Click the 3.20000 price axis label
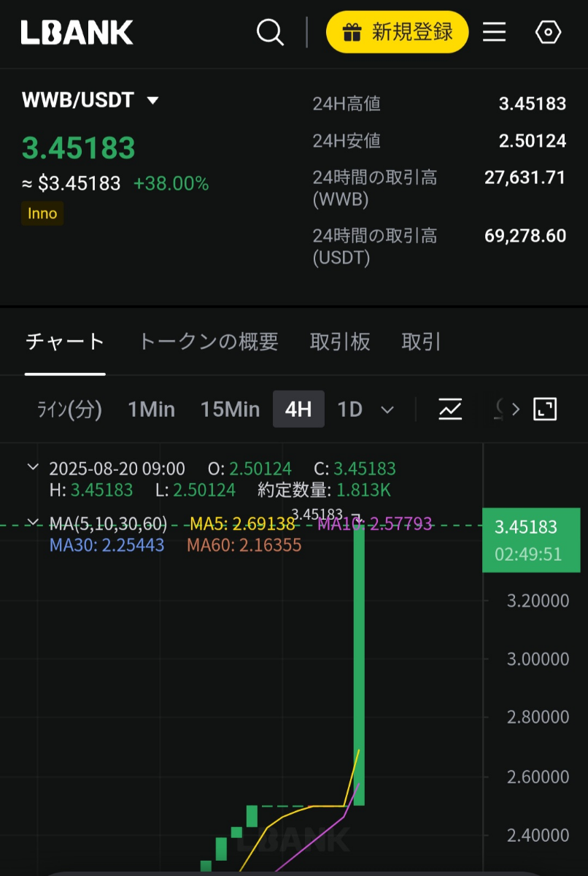Image resolution: width=588 pixels, height=876 pixels. click(538, 601)
